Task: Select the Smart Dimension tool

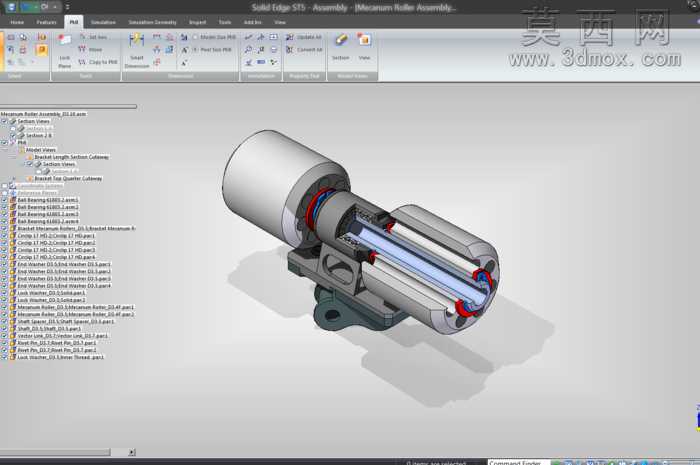Action: click(137, 50)
